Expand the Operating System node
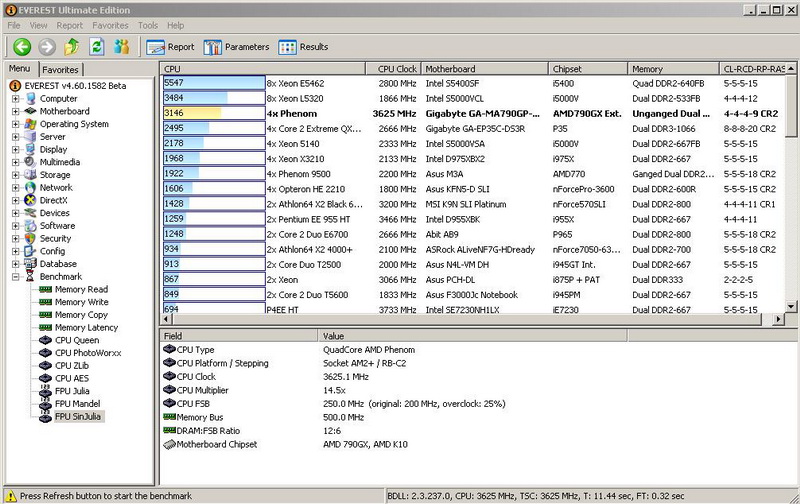This screenshot has height=504, width=800. 16,124
